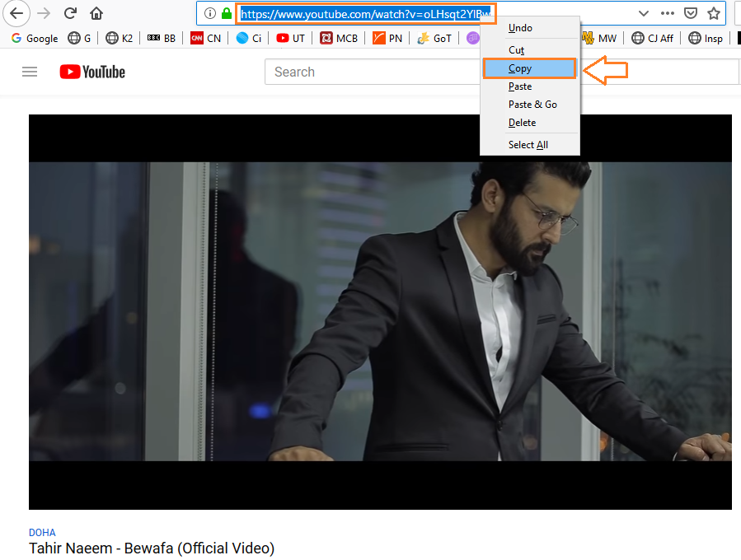Image resolution: width=741 pixels, height=560 pixels.
Task: Open the BBC BB bookmark
Action: coord(162,38)
